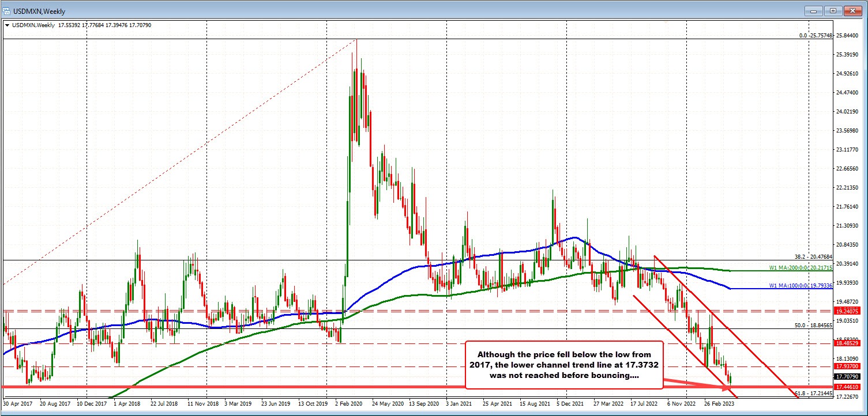Image resolution: width=868 pixels, height=416 pixels.
Task: Click the 50.0 - 18.84565 Fibonacci label
Action: (813, 326)
